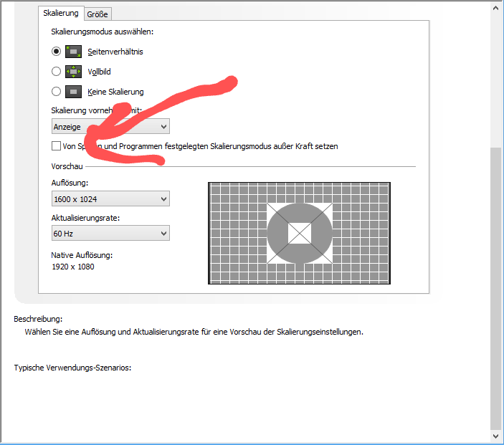Screen dimensions: 504x445
Task: Click the vertical scrollbar thumb
Action: (495, 289)
